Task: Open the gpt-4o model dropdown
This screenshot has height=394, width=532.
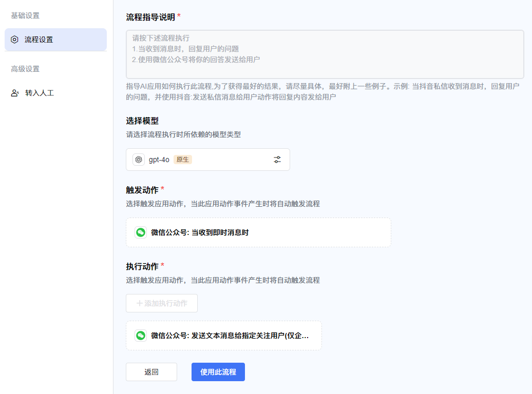Action: click(207, 160)
